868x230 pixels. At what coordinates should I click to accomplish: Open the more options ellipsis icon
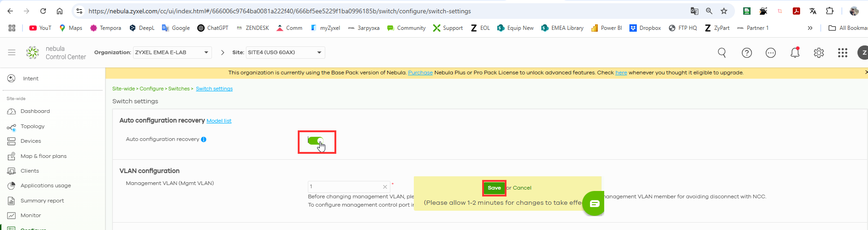tap(770, 53)
